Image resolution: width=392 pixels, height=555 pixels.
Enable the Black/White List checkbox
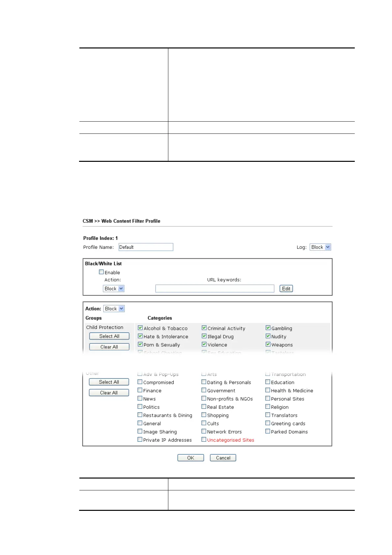(x=101, y=272)
